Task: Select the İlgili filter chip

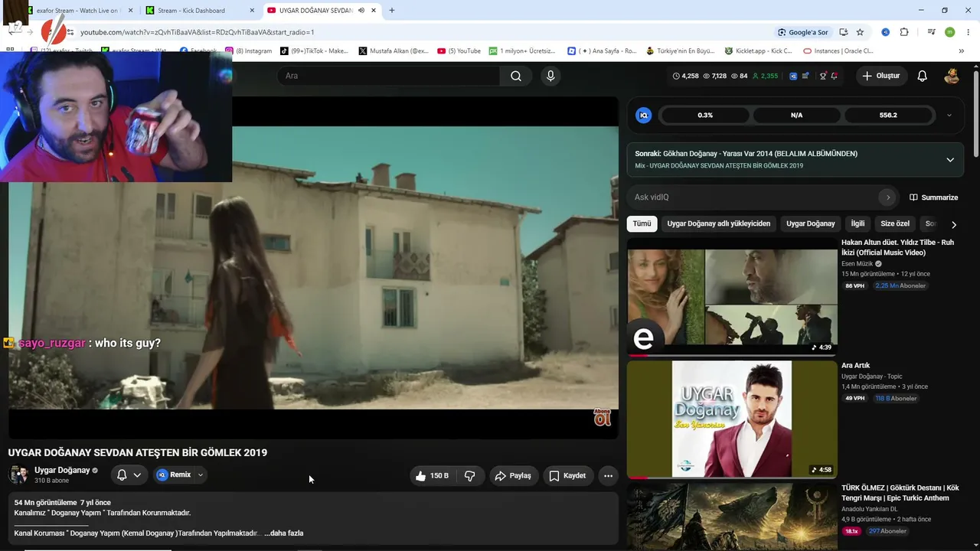Action: click(x=857, y=223)
